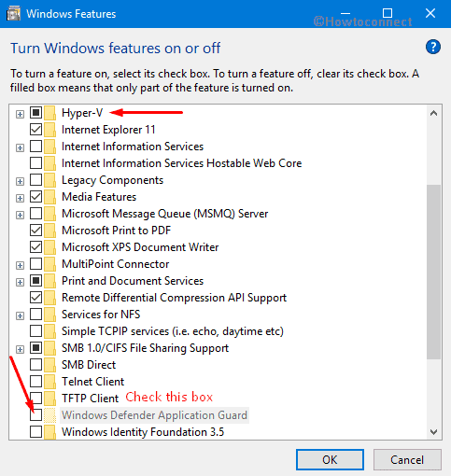Click the Services for NFS folder icon
Viewport: 451px width, 476px height.
(49, 315)
